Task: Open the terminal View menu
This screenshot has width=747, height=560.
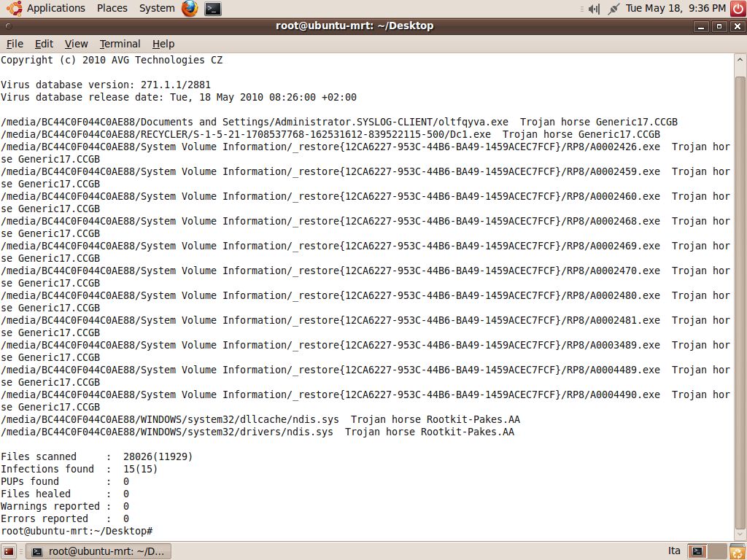Action: 76,44
